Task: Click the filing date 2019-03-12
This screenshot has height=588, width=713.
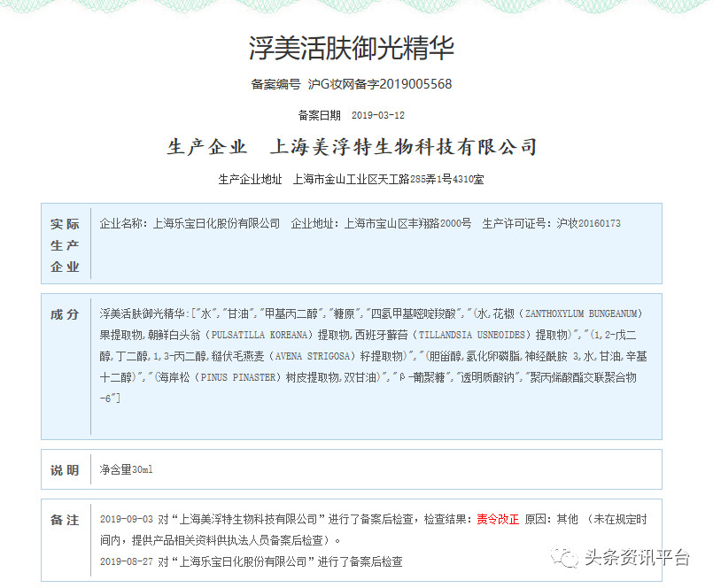Action: click(x=378, y=115)
